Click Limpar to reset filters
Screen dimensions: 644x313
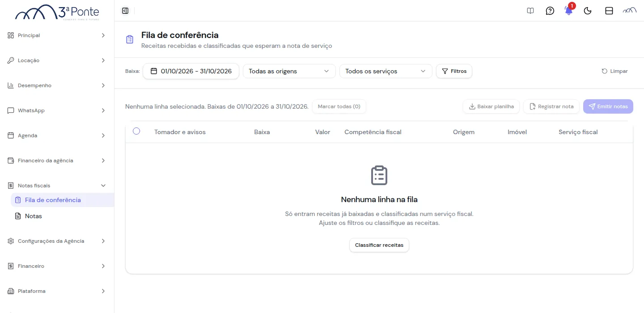pos(615,71)
